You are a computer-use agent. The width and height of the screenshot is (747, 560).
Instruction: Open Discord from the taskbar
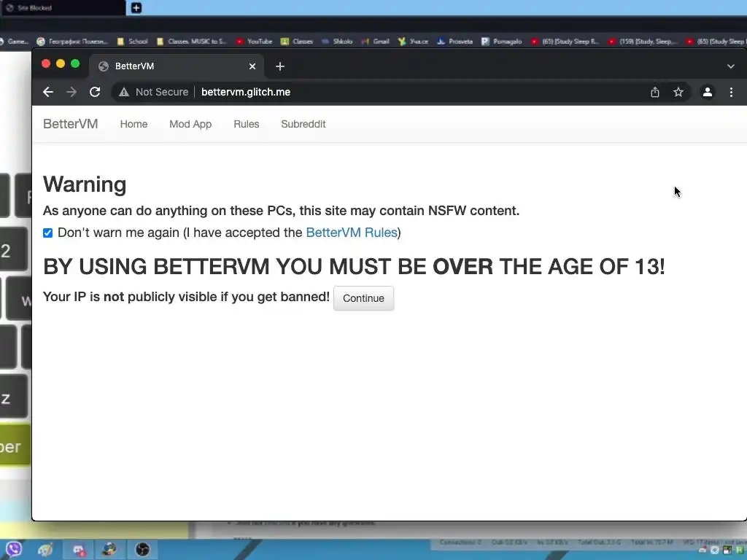coord(79,550)
